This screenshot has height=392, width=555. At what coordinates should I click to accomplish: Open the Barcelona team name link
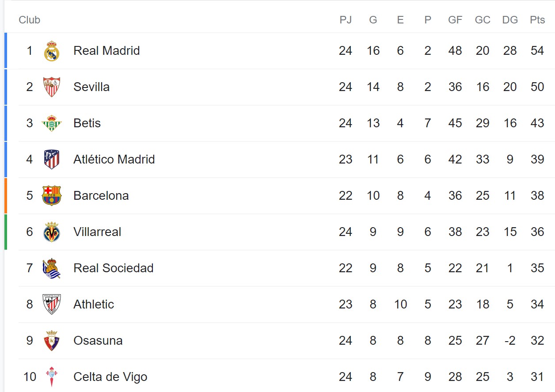101,196
